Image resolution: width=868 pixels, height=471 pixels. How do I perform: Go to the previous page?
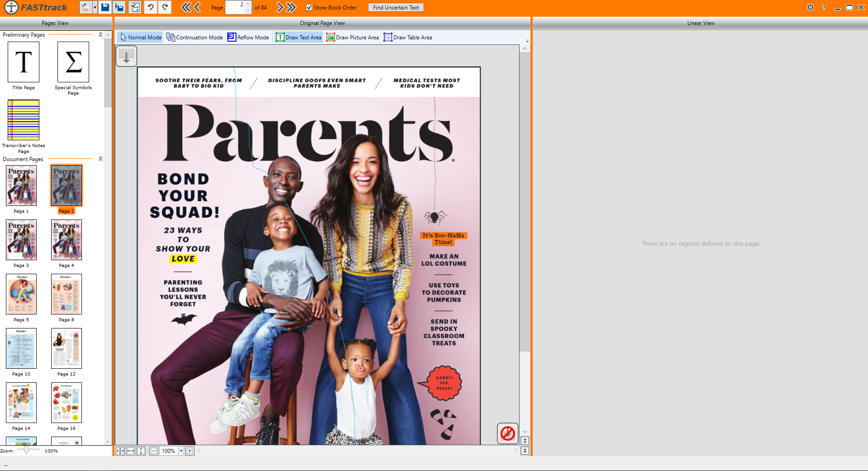point(197,7)
